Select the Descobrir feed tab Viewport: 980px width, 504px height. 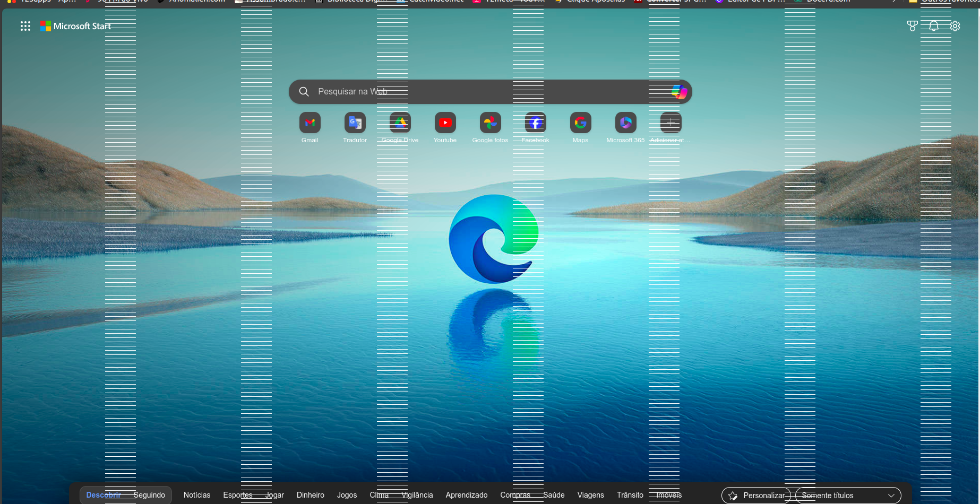tap(104, 495)
